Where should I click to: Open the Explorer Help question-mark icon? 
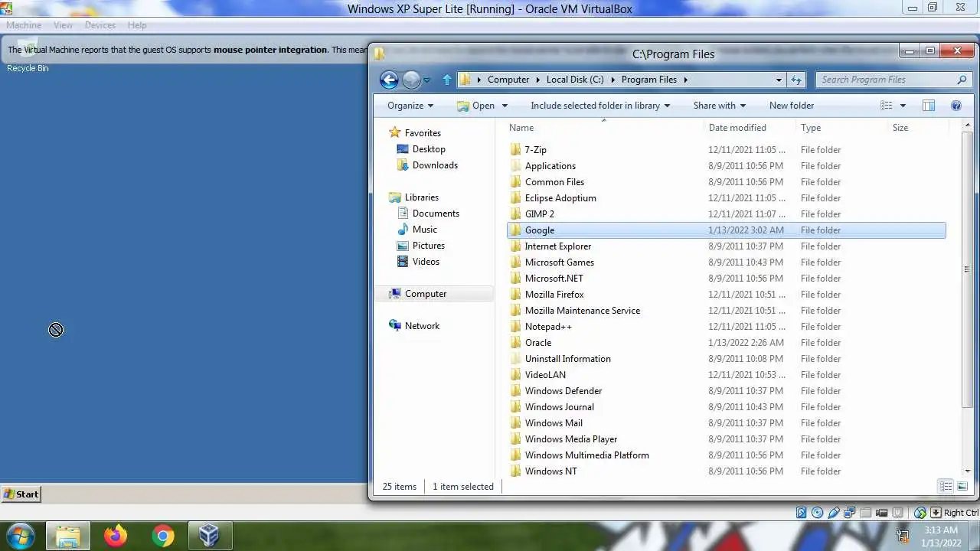point(955,106)
